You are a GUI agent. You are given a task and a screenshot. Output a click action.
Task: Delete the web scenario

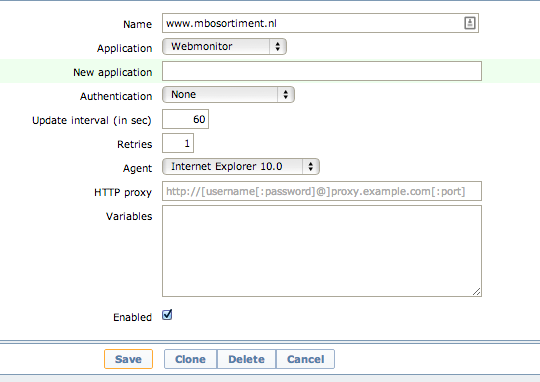pos(247,359)
